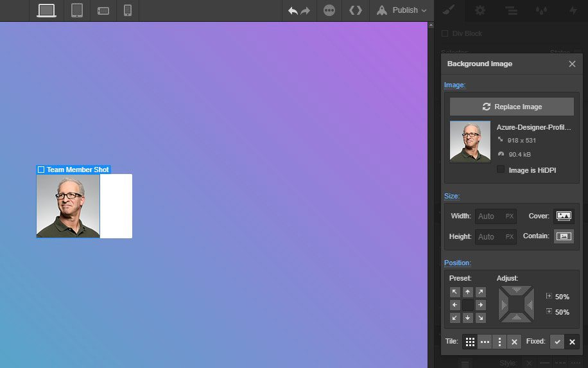
Task: Tile background horizontally only
Action: pos(485,342)
